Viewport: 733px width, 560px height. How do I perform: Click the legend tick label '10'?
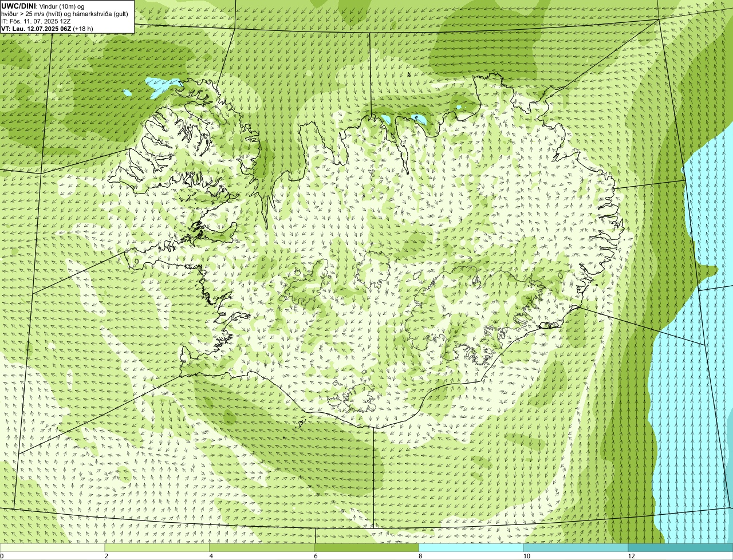[526, 556]
